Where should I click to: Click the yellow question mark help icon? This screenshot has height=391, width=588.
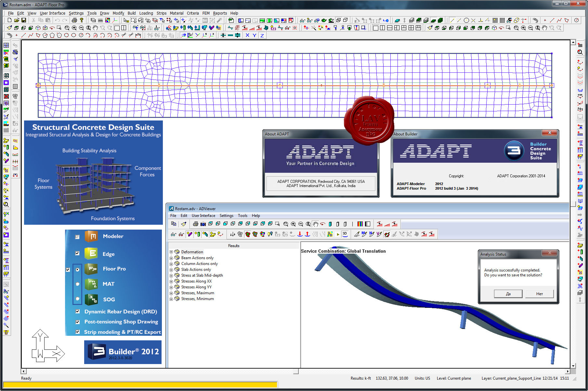(82, 20)
